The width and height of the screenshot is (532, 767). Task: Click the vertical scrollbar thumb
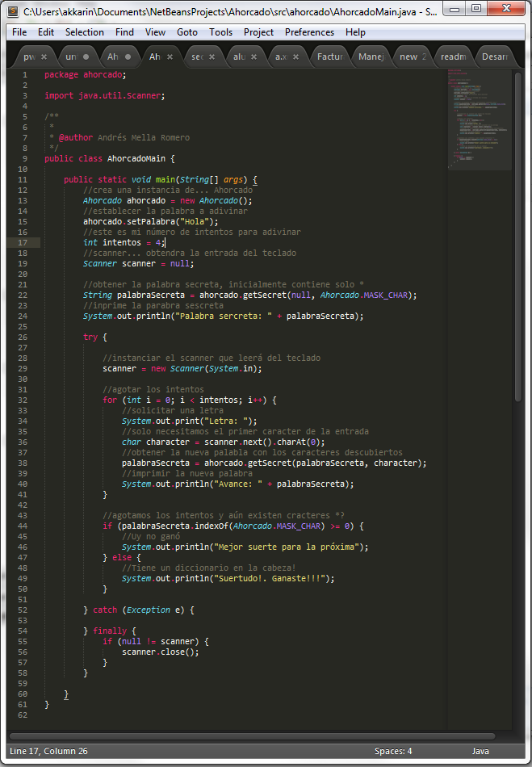click(518, 237)
